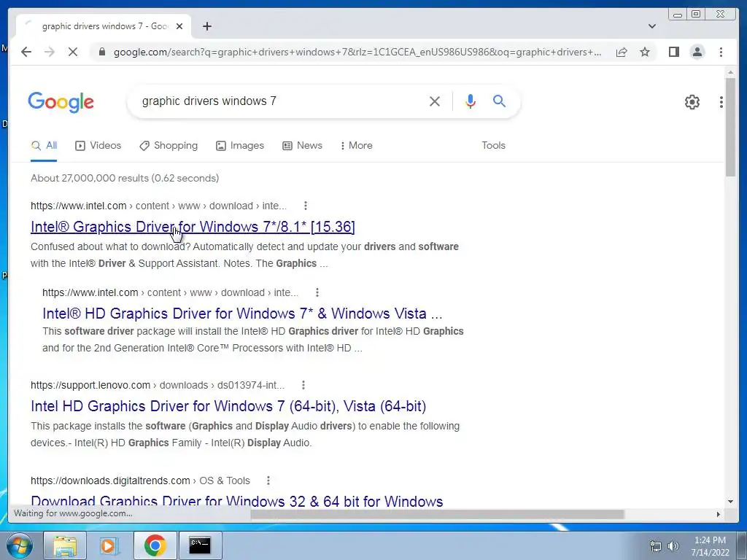Open Command Prompt from taskbar
The width and height of the screenshot is (747, 560).
coord(200,545)
